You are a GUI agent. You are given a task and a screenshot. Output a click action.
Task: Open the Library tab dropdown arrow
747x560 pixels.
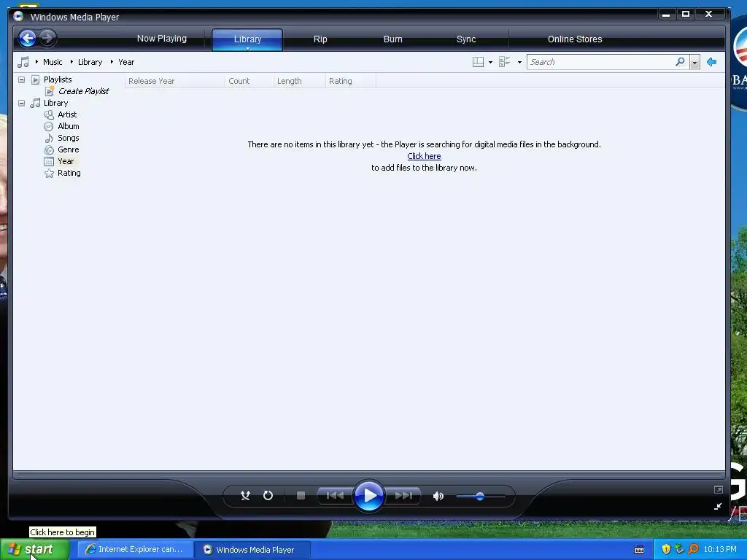248,48
